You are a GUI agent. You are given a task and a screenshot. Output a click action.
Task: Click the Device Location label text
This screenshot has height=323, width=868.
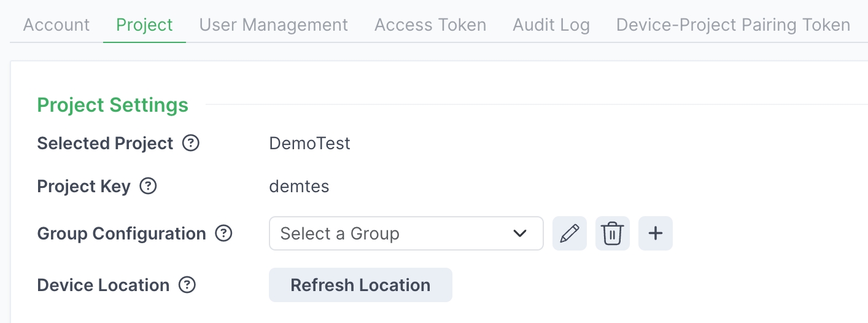tap(103, 285)
